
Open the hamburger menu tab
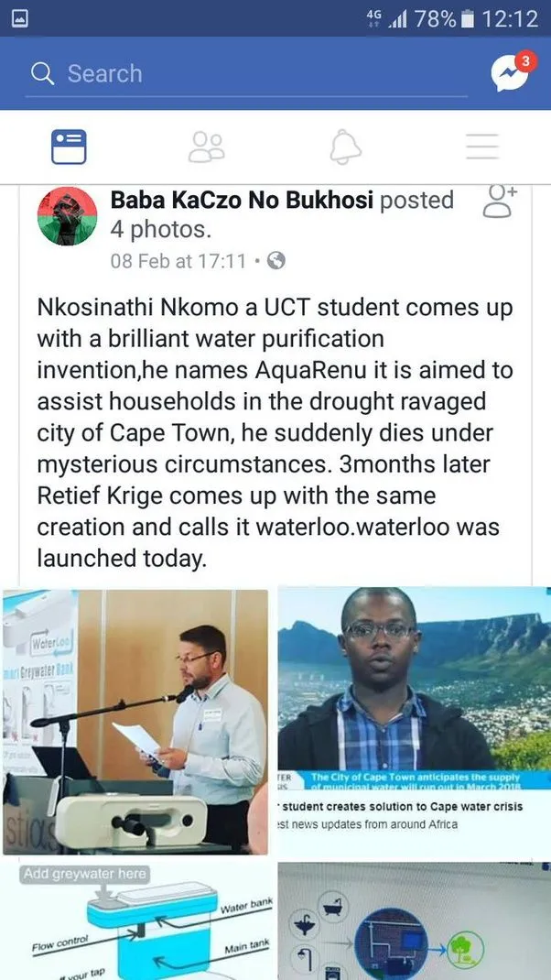coord(481,147)
